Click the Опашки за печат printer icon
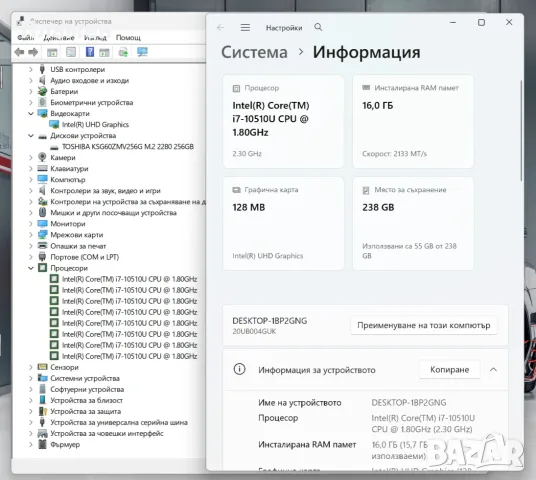This screenshot has height=480, width=536. [42, 245]
